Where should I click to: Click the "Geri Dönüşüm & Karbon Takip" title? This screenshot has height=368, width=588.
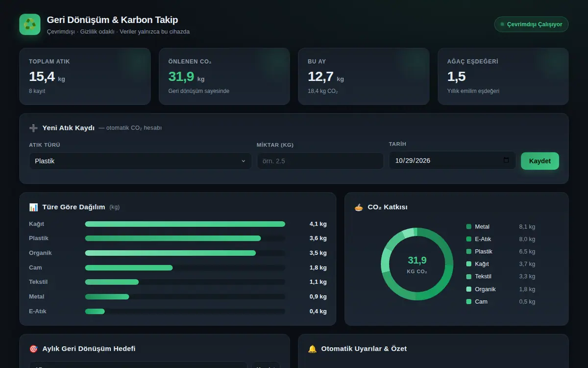[x=112, y=20]
